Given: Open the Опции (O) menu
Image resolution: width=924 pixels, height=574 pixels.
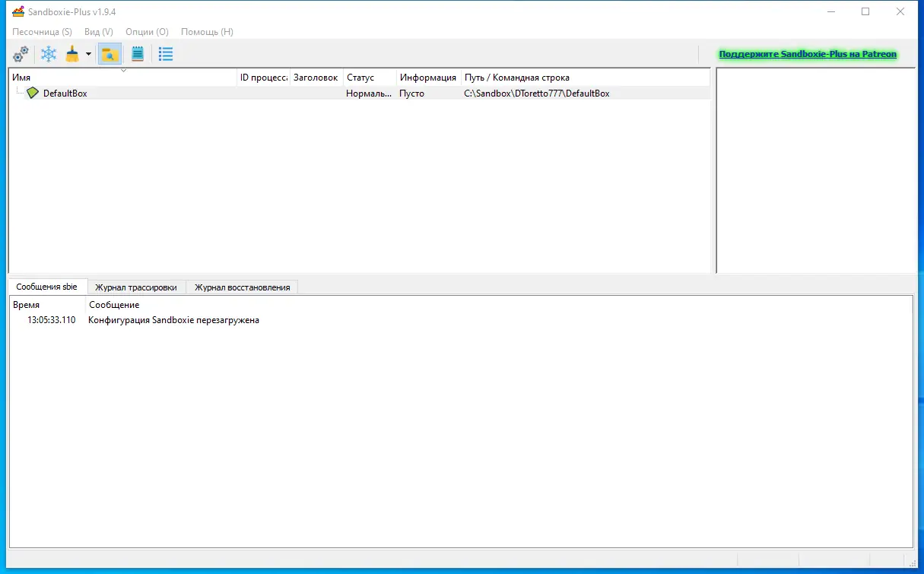Looking at the screenshot, I should click(147, 32).
